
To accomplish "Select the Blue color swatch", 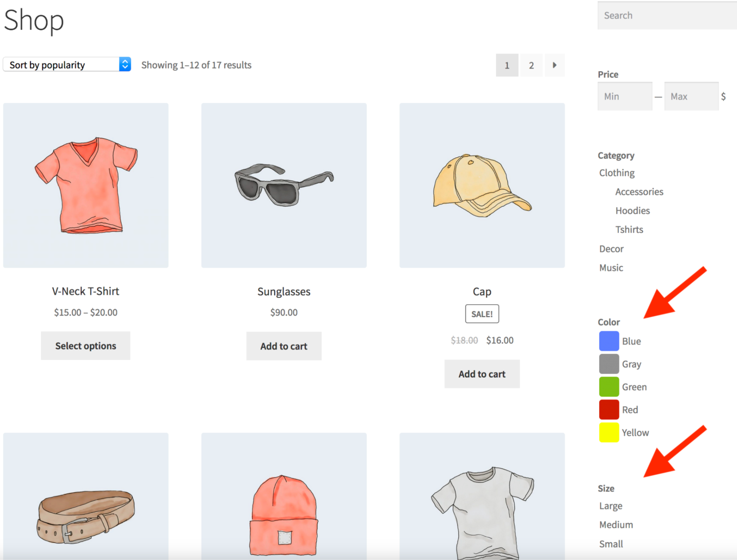I will click(x=609, y=341).
